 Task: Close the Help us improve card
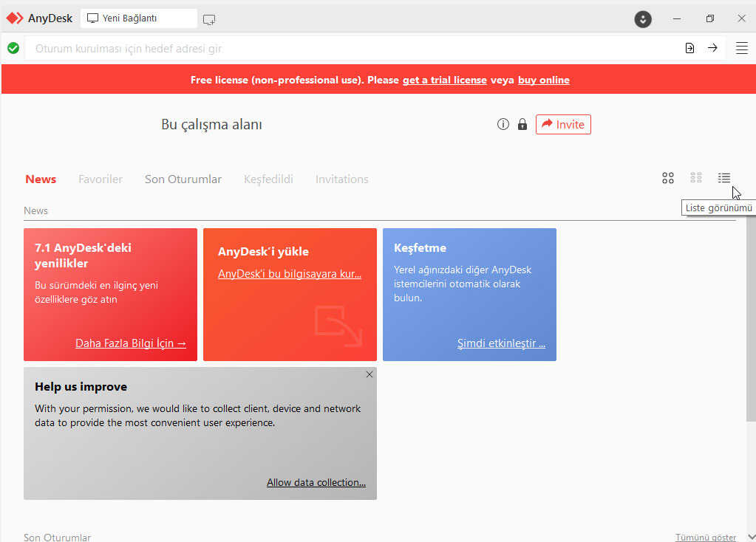(370, 374)
